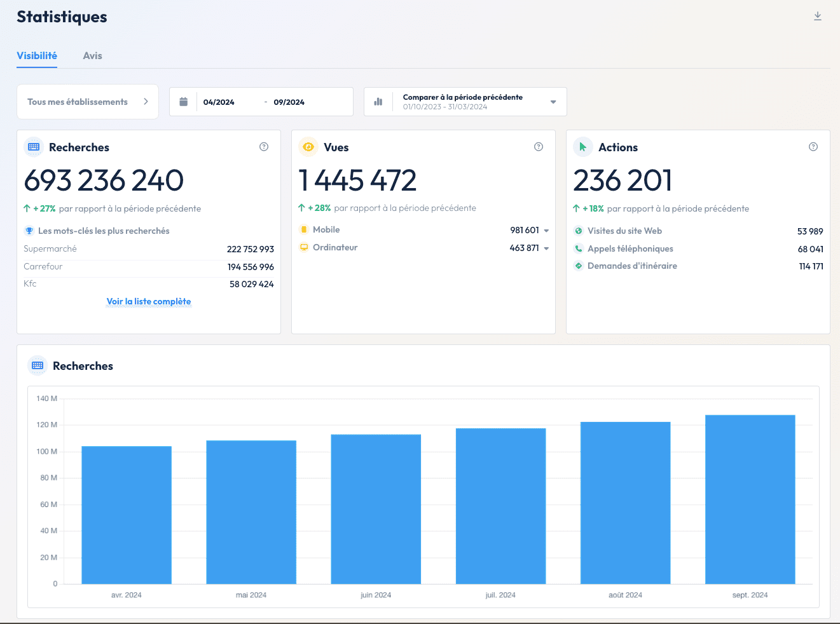Image resolution: width=840 pixels, height=624 pixels.
Task: Switch to the Visibilité tab
Action: [37, 56]
